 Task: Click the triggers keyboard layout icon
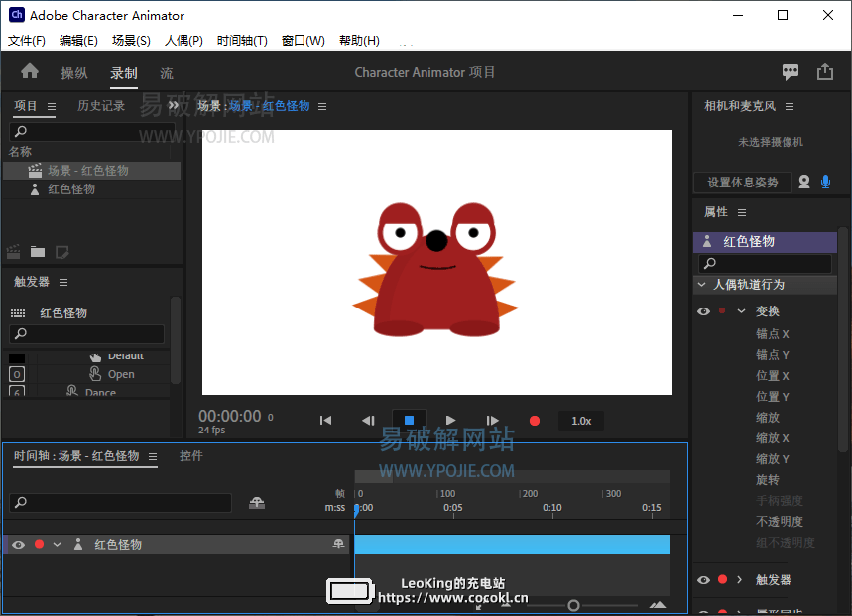point(18,312)
